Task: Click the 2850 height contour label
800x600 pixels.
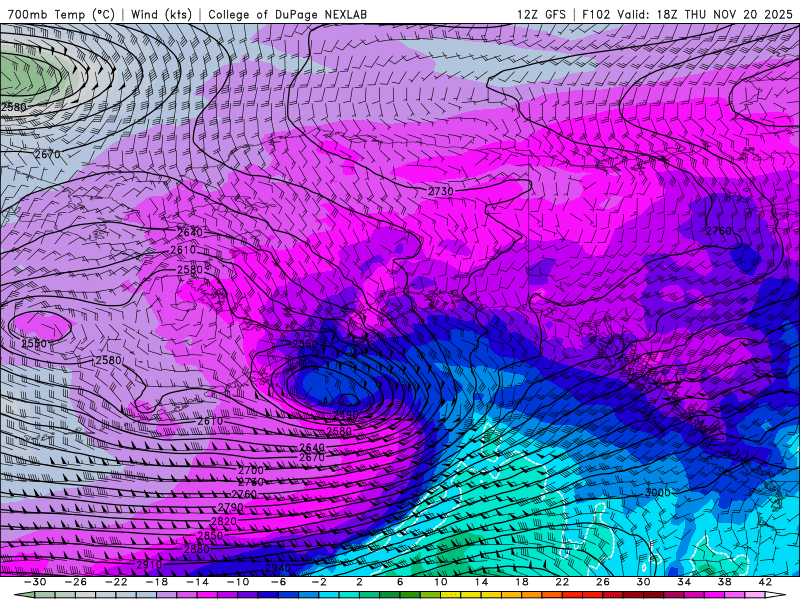Action: tap(210, 536)
